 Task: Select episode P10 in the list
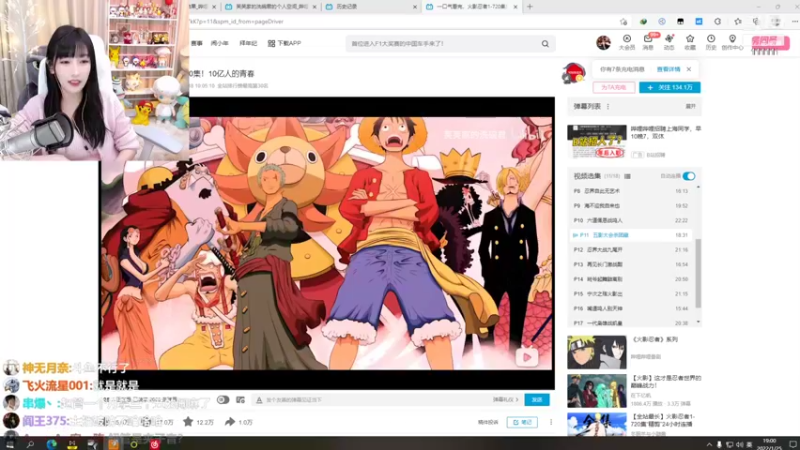(631, 220)
